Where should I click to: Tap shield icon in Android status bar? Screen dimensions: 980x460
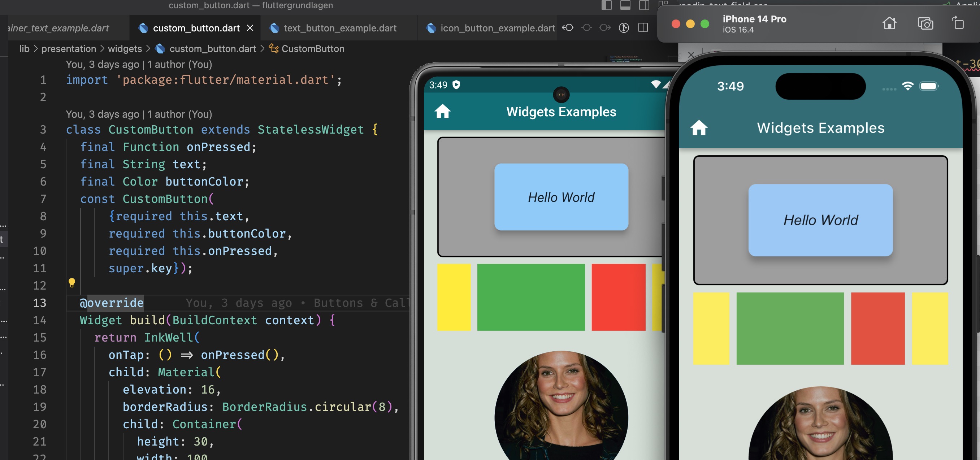click(x=456, y=84)
